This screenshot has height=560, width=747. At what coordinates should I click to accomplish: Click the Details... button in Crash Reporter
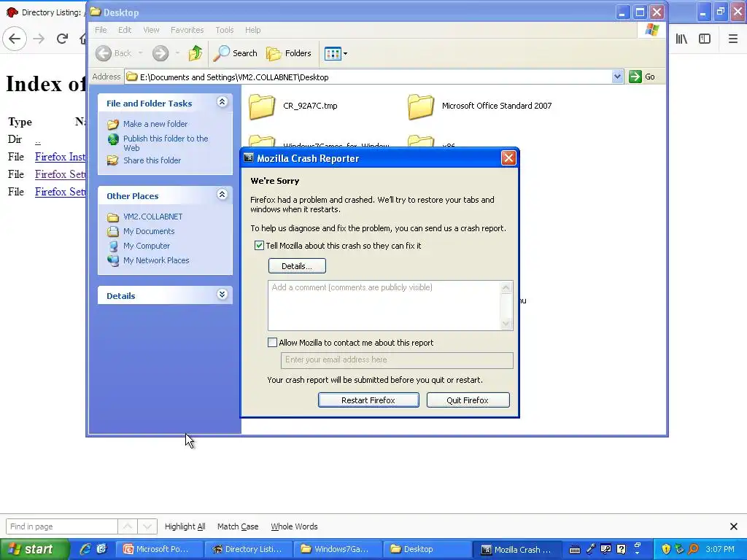[x=297, y=265]
